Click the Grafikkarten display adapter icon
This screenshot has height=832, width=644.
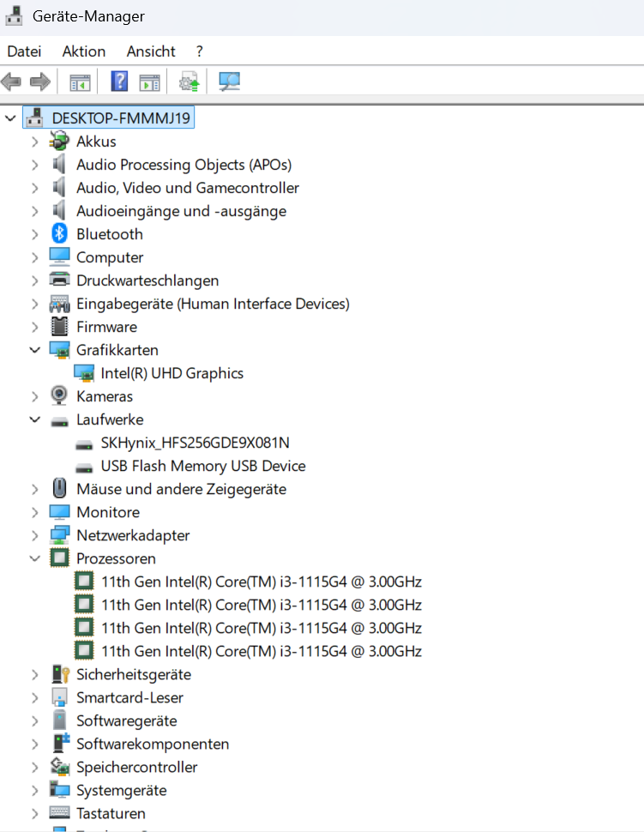click(x=59, y=350)
